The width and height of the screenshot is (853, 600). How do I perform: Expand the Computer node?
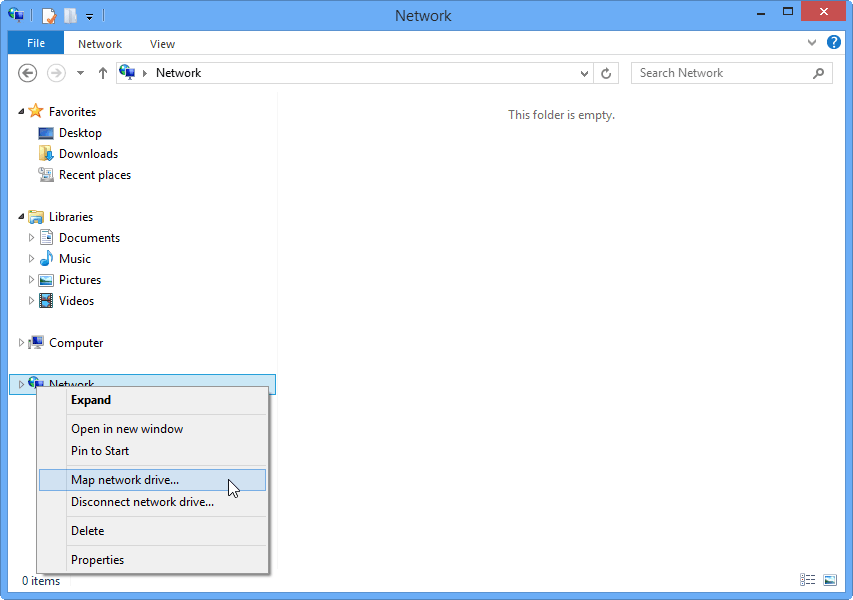(x=21, y=343)
